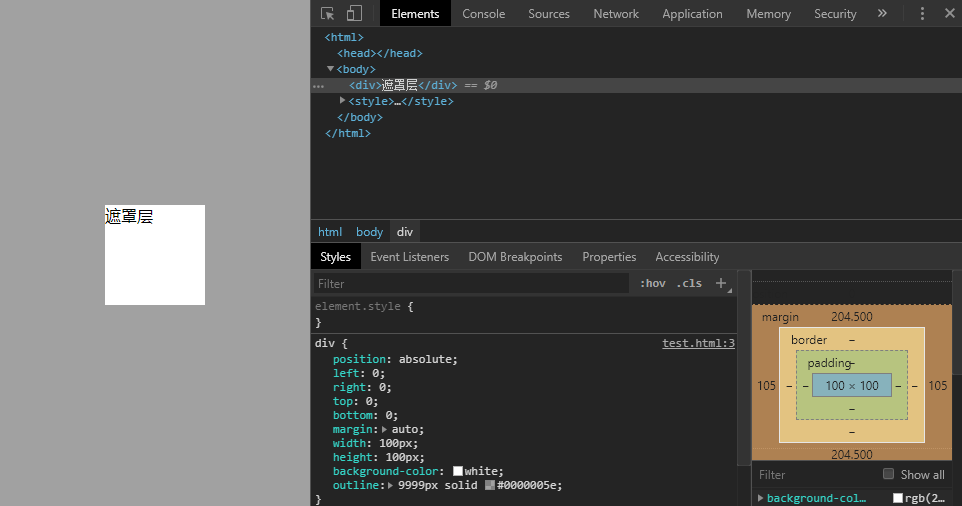The height and width of the screenshot is (506, 962).
Task: Open the Network tab
Action: coord(616,13)
